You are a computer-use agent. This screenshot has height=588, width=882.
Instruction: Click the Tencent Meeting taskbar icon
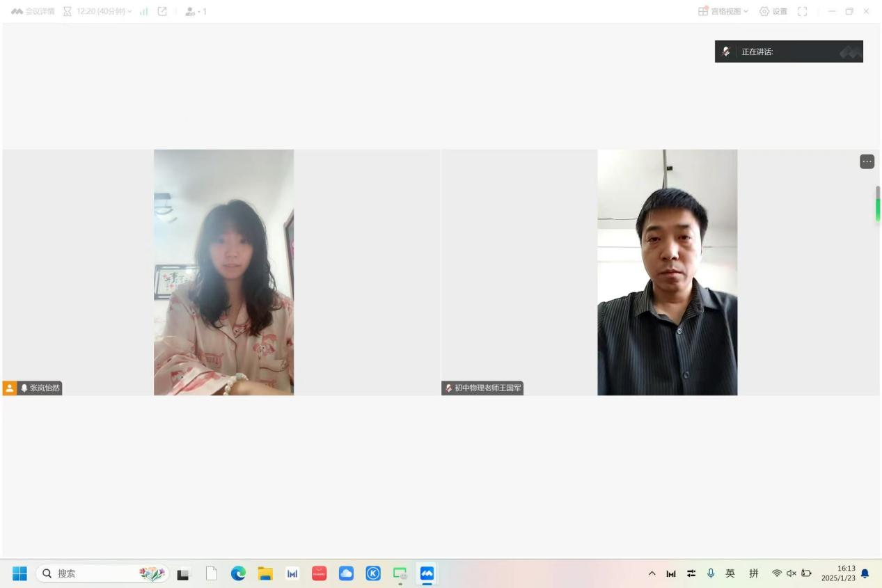click(427, 573)
